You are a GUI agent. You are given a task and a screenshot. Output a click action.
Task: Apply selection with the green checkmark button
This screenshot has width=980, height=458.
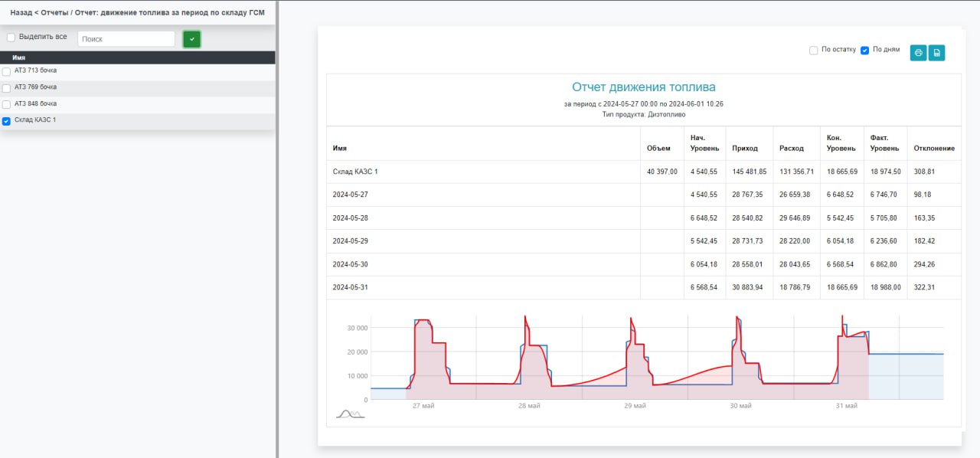(x=192, y=39)
